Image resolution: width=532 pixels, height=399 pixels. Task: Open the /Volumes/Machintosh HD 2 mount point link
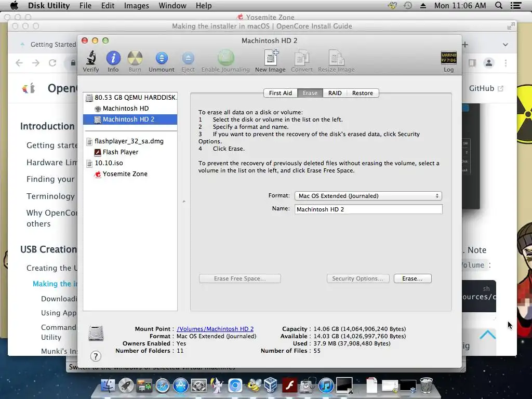pyautogui.click(x=215, y=329)
